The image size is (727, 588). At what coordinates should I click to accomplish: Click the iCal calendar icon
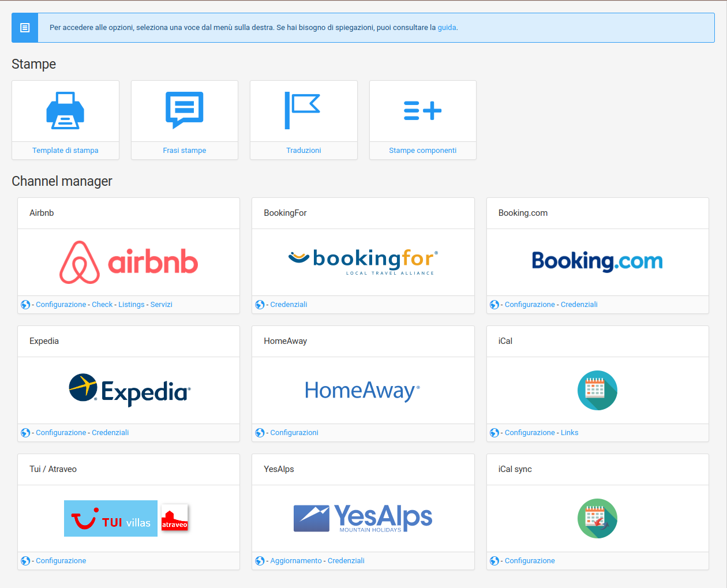(x=597, y=390)
